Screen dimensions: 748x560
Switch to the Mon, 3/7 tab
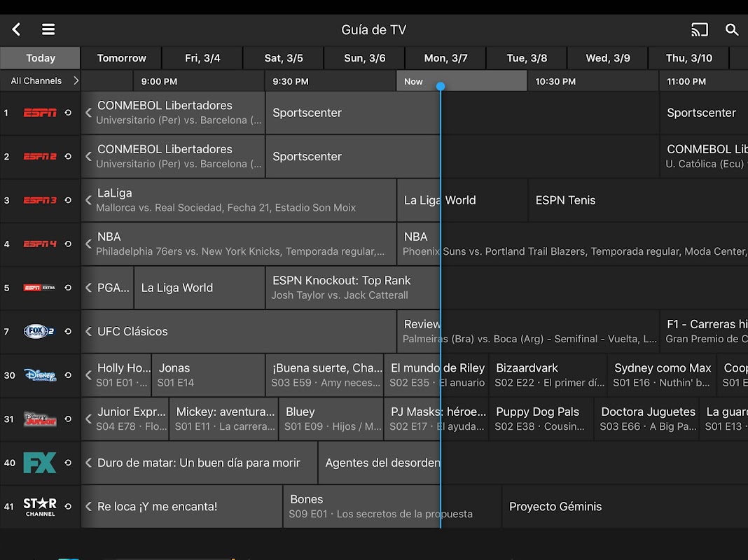point(445,58)
